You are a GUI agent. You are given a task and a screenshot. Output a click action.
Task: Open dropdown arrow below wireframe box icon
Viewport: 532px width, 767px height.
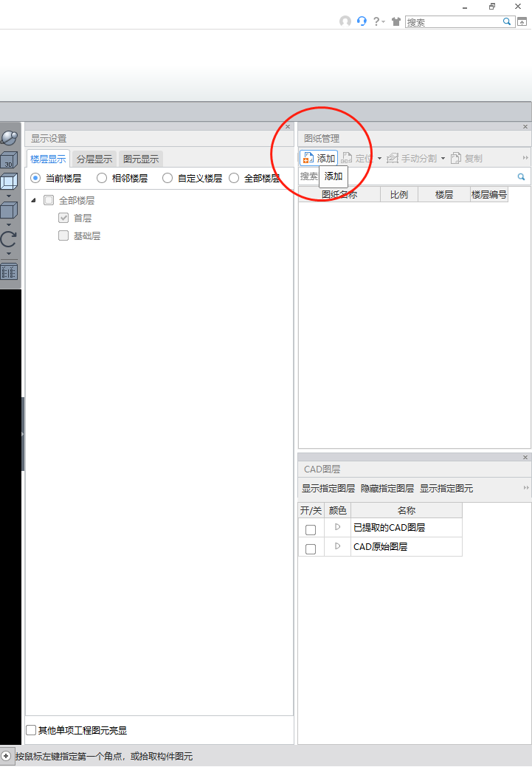tap(9, 196)
